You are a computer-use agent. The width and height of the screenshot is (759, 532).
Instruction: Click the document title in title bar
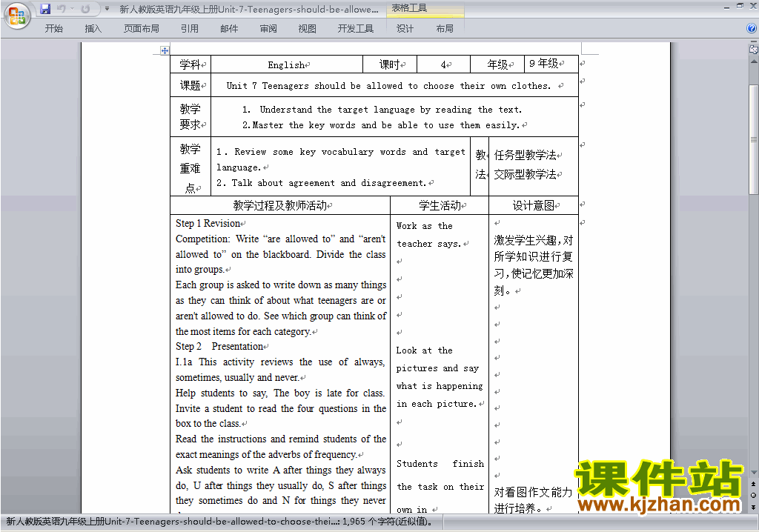(x=249, y=9)
